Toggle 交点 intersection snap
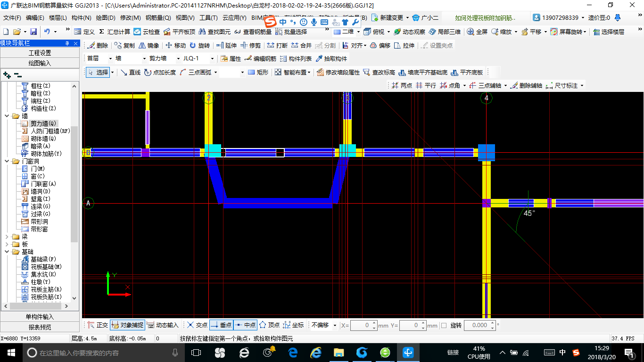 (x=197, y=325)
